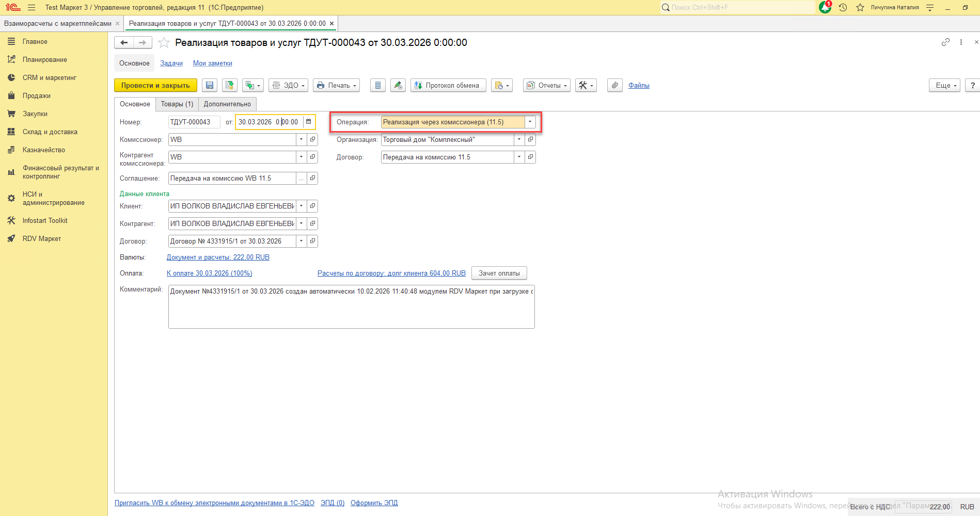Image resolution: width=980 pixels, height=516 pixels.
Task: Click Провести и закрыть
Action: [x=155, y=86]
